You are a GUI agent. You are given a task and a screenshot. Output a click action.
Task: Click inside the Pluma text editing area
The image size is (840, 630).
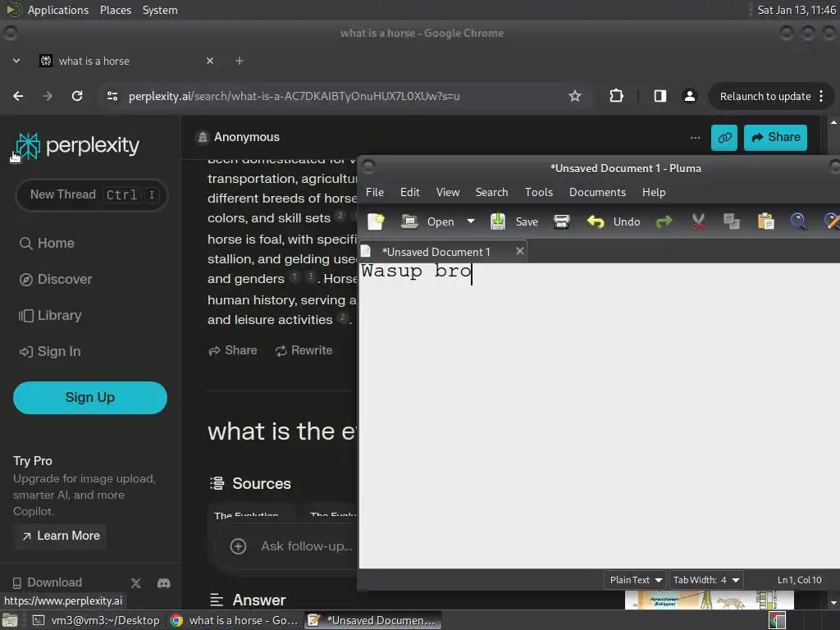(x=599, y=415)
